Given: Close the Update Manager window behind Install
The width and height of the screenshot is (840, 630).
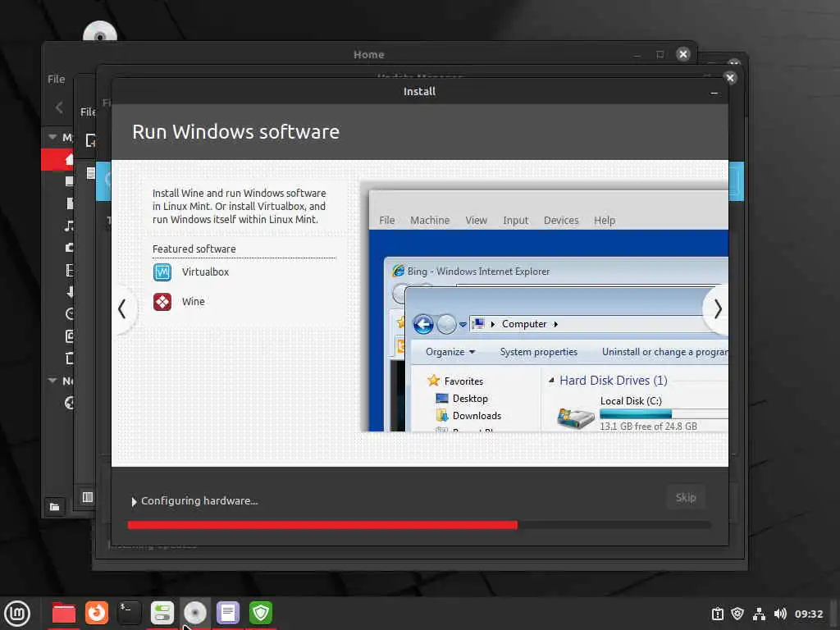Looking at the screenshot, I should pos(729,78).
